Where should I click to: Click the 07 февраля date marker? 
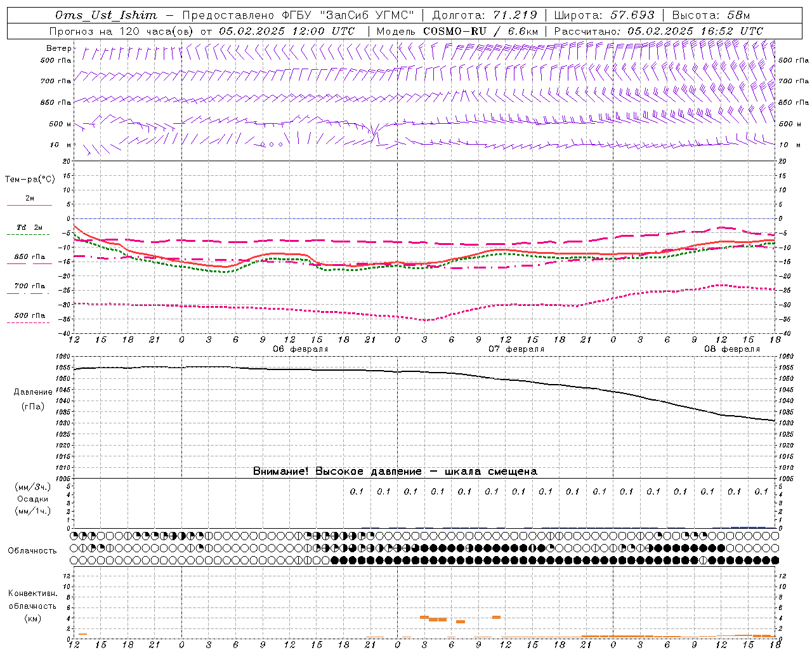click(516, 349)
